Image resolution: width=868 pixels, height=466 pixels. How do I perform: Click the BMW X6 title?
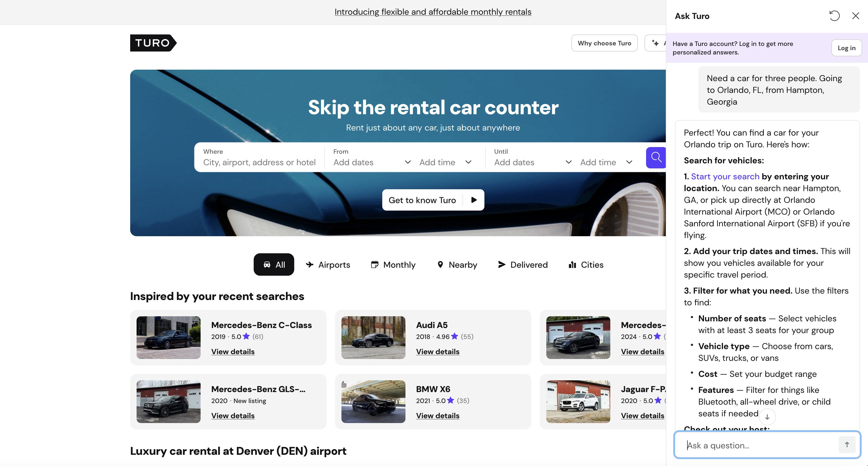(433, 389)
